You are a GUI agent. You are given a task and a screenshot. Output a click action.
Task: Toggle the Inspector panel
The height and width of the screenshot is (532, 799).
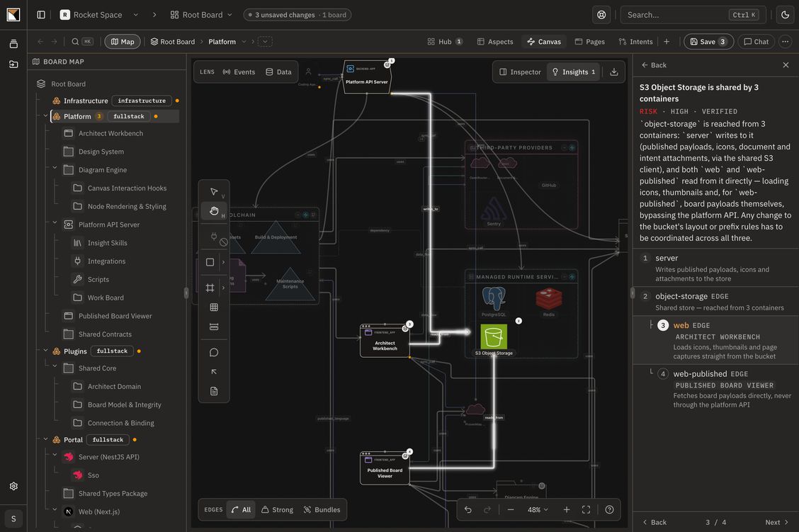pos(520,72)
